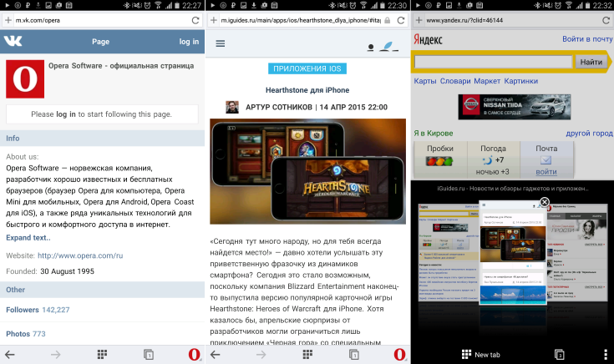
Task: Tap the VK logo in the header
Action: [x=13, y=41]
